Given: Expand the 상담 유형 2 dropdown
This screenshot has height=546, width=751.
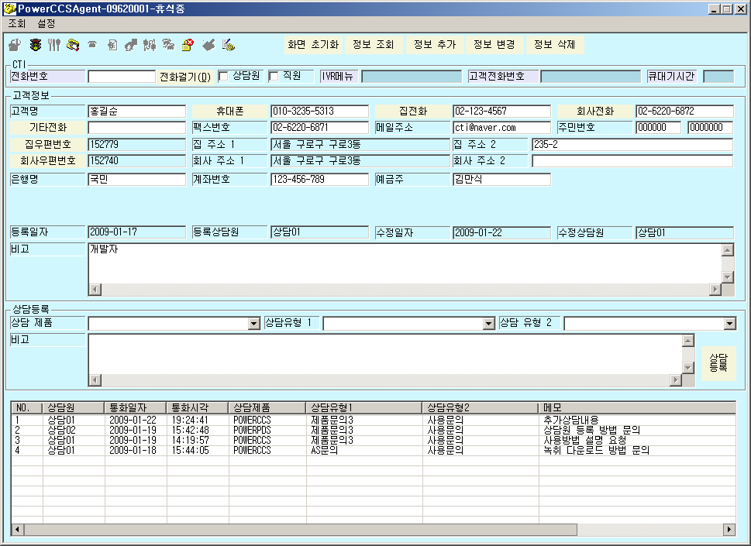Looking at the screenshot, I should 729,324.
